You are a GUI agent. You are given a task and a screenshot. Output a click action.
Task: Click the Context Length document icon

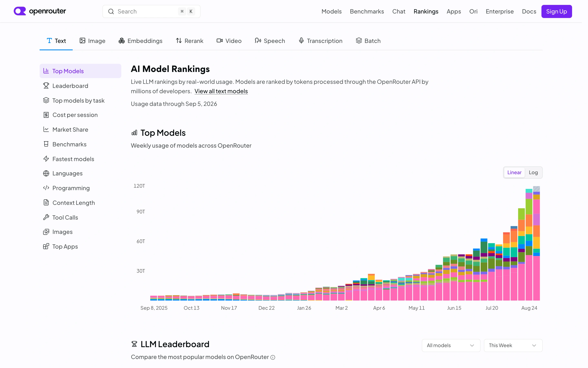tap(46, 202)
